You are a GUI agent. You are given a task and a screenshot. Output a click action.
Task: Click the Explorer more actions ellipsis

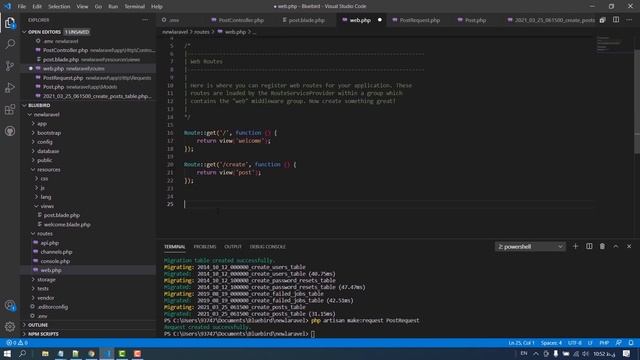145,20
